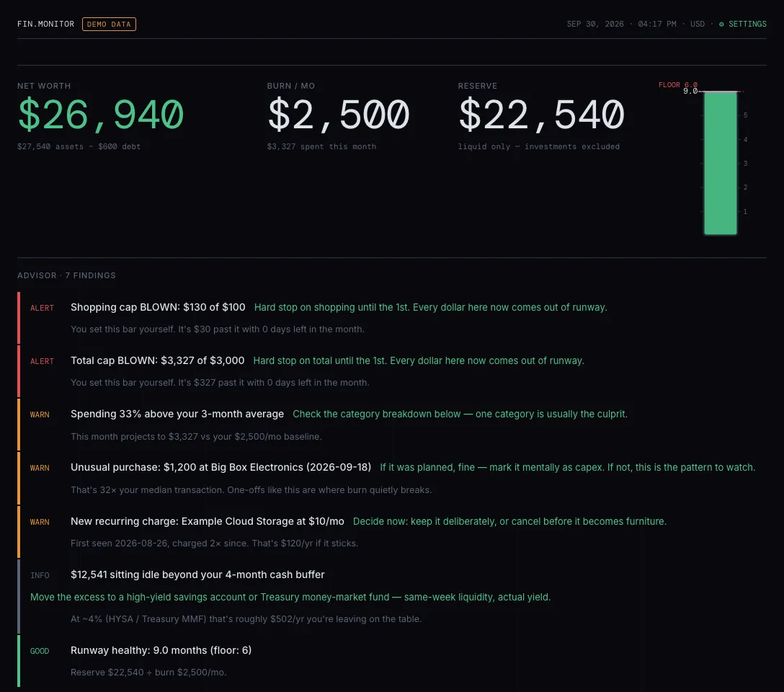Click the ADVISOR · 7 FINDINGS heading
The width and height of the screenshot is (784, 692).
[66, 275]
